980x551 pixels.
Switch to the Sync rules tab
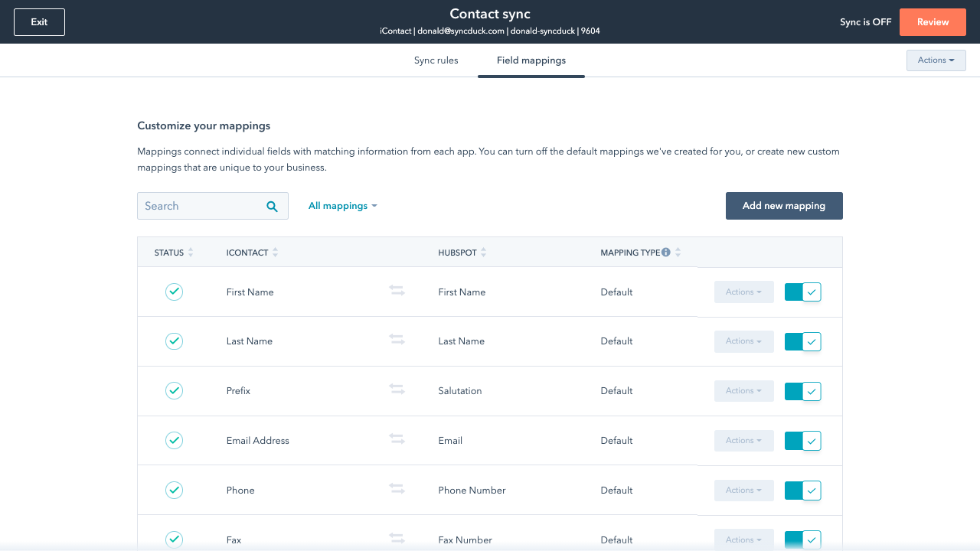(436, 60)
